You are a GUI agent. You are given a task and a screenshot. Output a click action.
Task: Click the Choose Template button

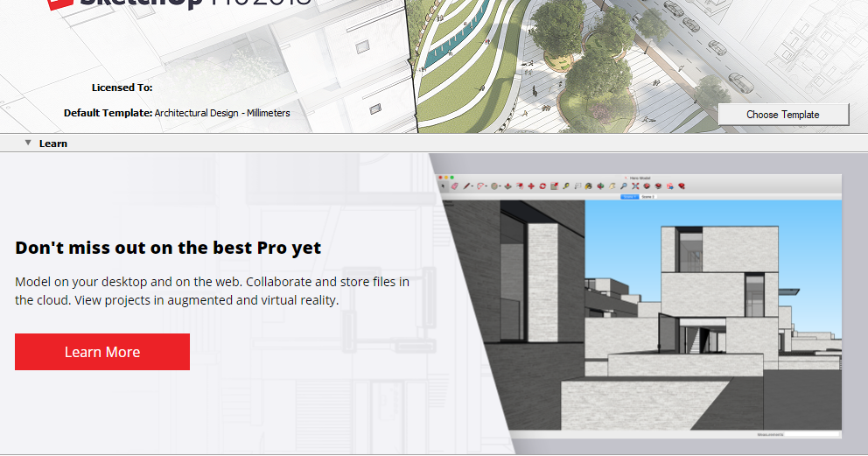click(x=783, y=115)
